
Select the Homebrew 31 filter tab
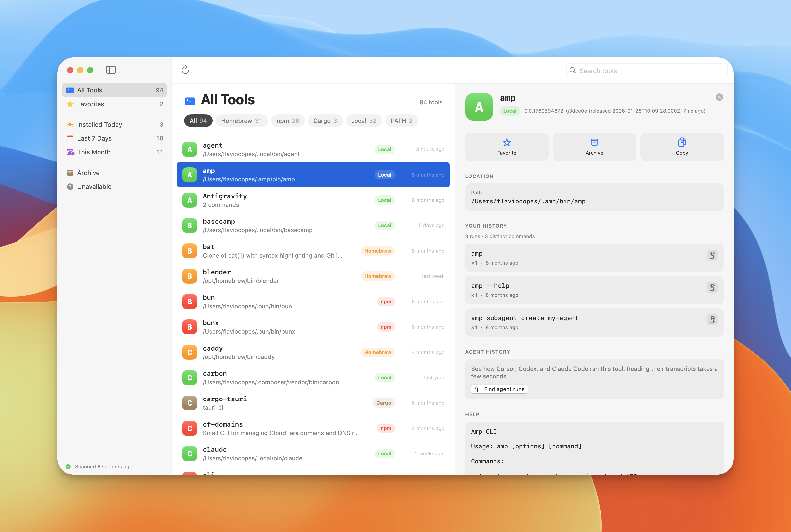[x=241, y=121]
